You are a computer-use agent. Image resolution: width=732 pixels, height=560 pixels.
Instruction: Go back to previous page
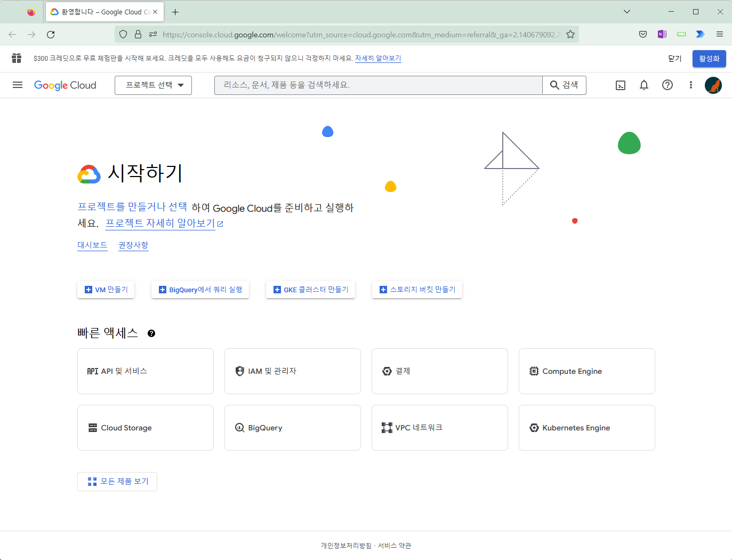click(x=12, y=34)
